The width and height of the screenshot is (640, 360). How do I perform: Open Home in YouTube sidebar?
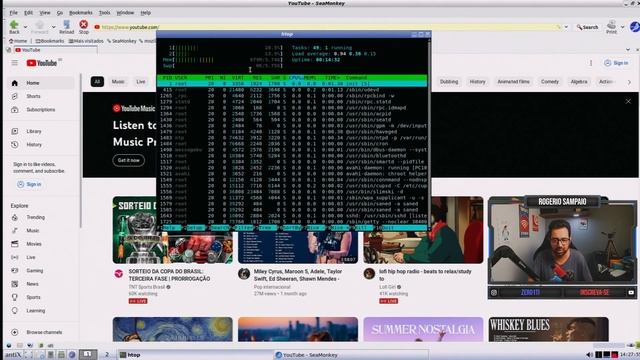tap(41, 83)
